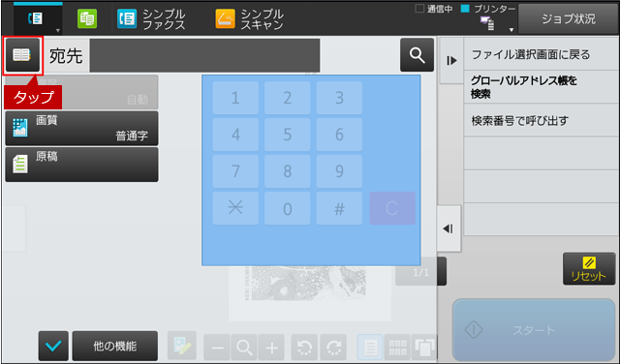620x364 pixels.
Task: Switch to thumbnail grid view icon
Action: [397, 348]
